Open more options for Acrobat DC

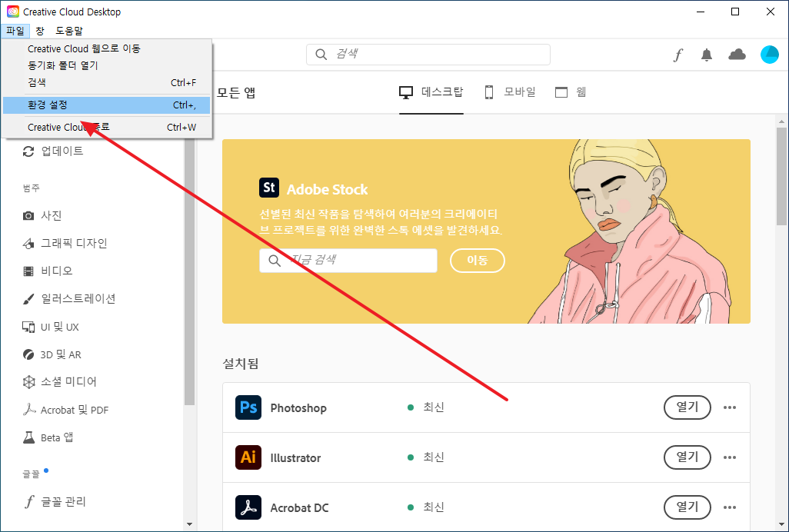pyautogui.click(x=730, y=507)
